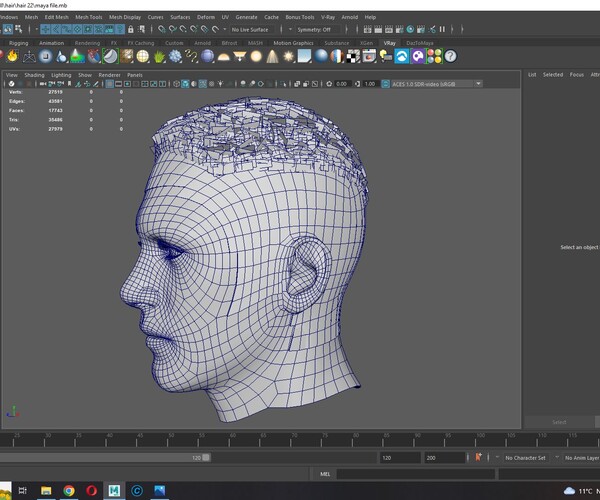Viewport: 600px width, 500px height.
Task: Click the checkerboard texture shelf icon
Action: point(354,57)
